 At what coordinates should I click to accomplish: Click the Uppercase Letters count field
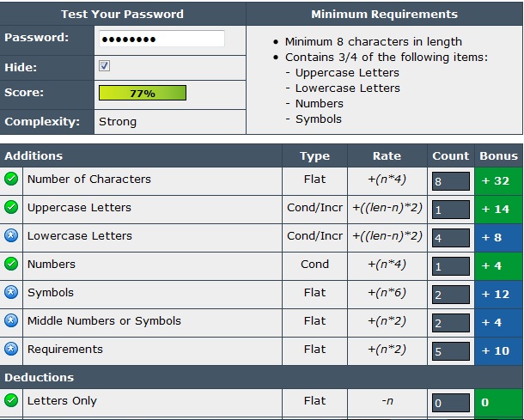click(x=451, y=210)
